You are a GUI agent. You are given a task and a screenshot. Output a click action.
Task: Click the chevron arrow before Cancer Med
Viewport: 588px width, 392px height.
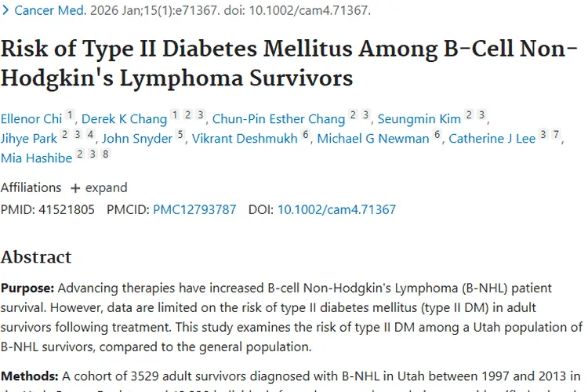pos(6,11)
